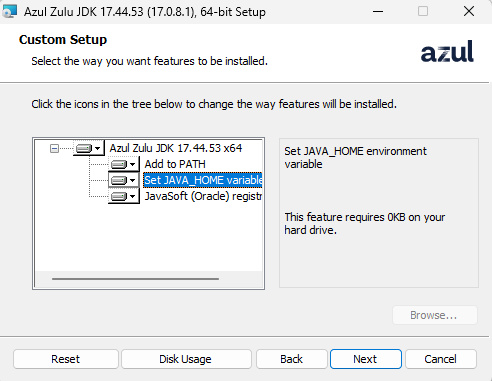Viewport: 492px width, 381px height.
Task: Open install dropdown for Set JAVA_HOME variable
Action: click(123, 180)
